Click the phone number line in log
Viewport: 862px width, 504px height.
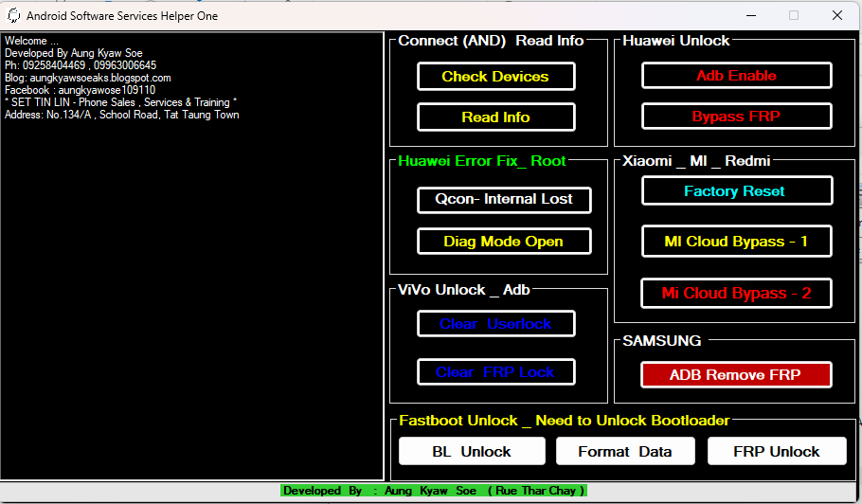(x=81, y=64)
